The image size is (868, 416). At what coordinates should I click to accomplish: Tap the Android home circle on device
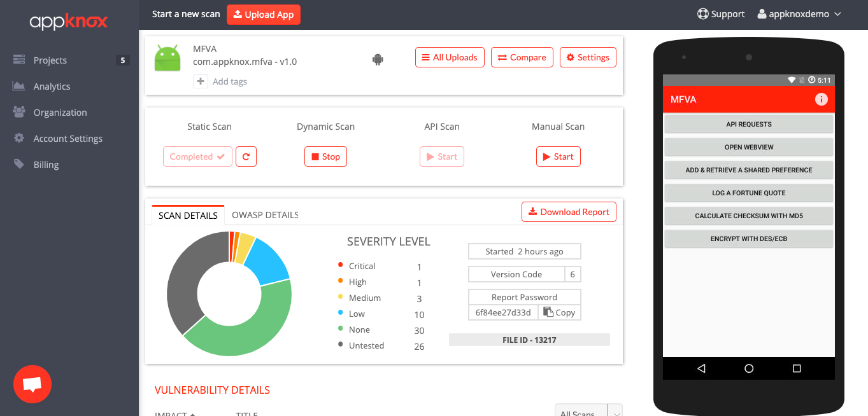(x=749, y=368)
